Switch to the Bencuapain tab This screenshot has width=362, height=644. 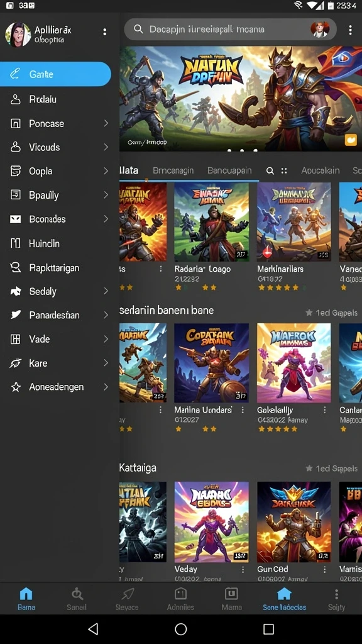tap(229, 170)
